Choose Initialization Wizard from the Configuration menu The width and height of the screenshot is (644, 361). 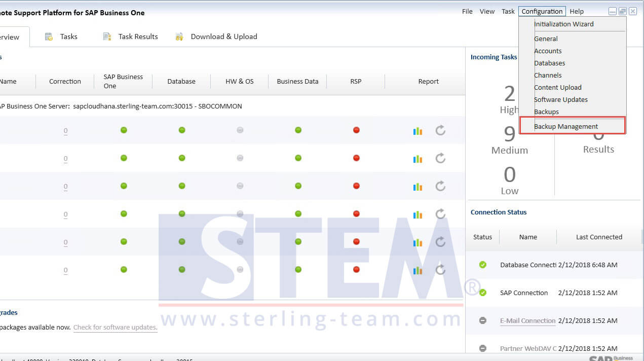(x=564, y=24)
